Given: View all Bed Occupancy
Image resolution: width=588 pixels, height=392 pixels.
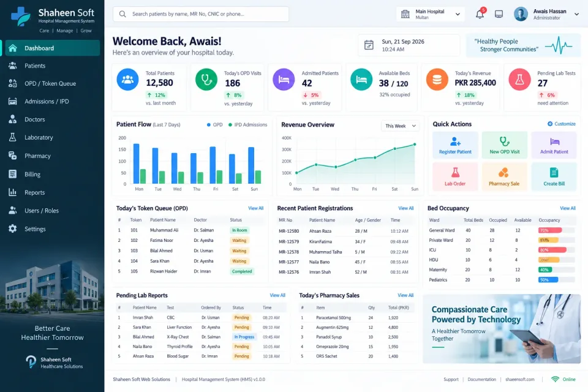Looking at the screenshot, I should pyautogui.click(x=568, y=208).
